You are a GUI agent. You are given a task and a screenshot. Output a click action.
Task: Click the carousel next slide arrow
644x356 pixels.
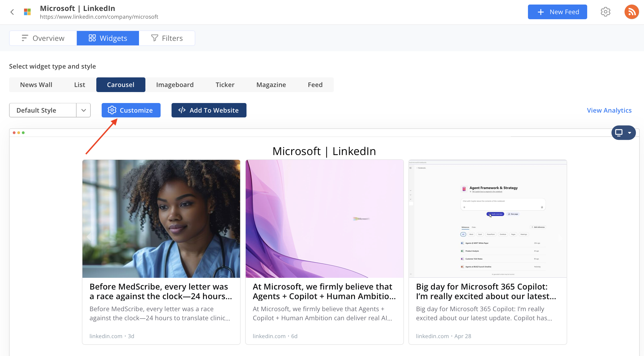560,238
